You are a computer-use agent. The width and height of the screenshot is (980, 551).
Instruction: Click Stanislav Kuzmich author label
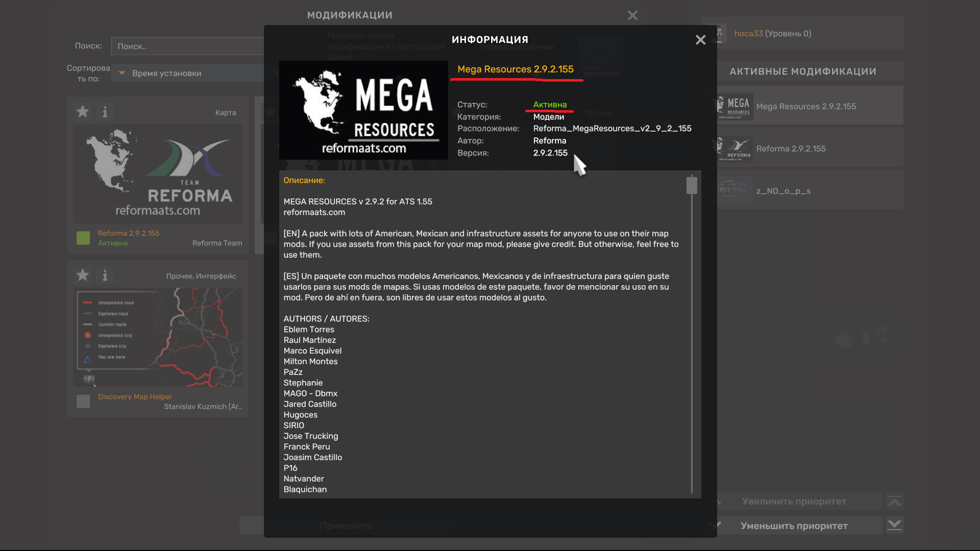click(203, 407)
